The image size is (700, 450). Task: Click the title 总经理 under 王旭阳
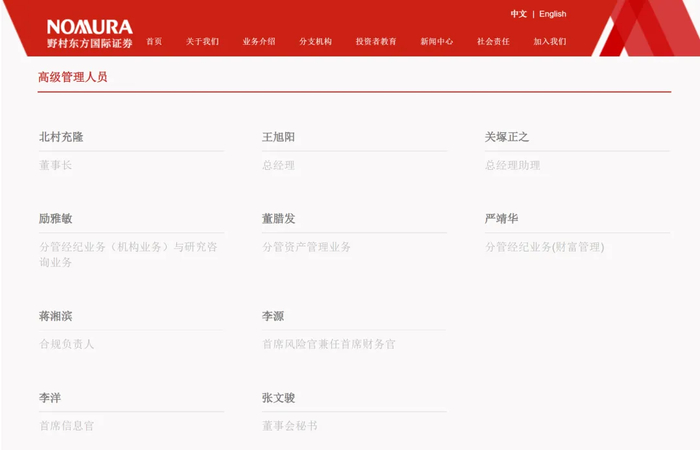pyautogui.click(x=279, y=166)
